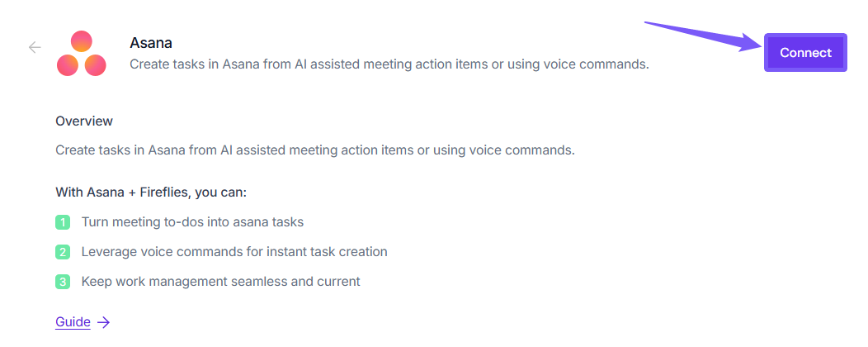Click the Asana three-dot logo
The width and height of the screenshot is (868, 347).
click(x=81, y=54)
